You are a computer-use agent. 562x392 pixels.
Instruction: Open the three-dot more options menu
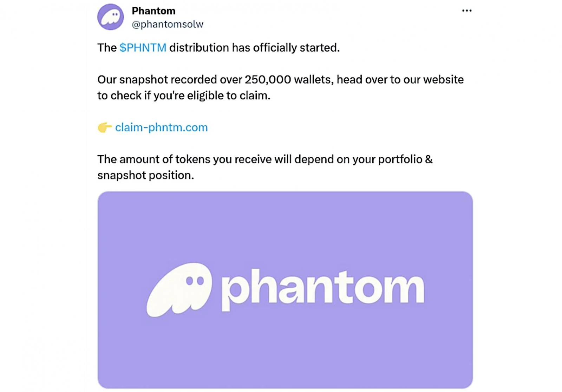coord(466,11)
